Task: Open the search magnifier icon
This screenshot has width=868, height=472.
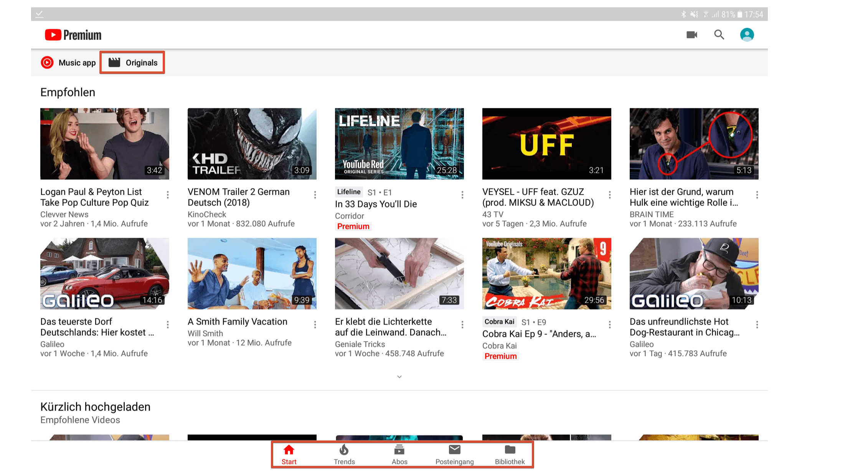Action: pos(719,35)
